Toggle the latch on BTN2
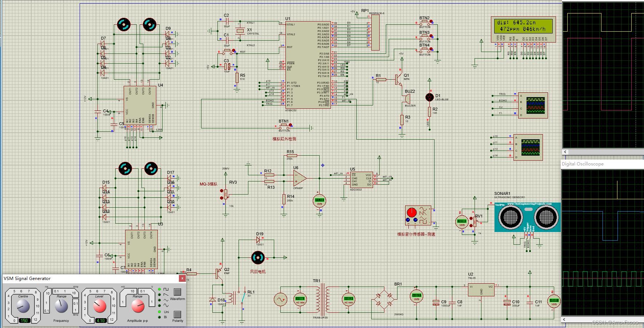Screen dimensions: 644x328 (431, 22)
